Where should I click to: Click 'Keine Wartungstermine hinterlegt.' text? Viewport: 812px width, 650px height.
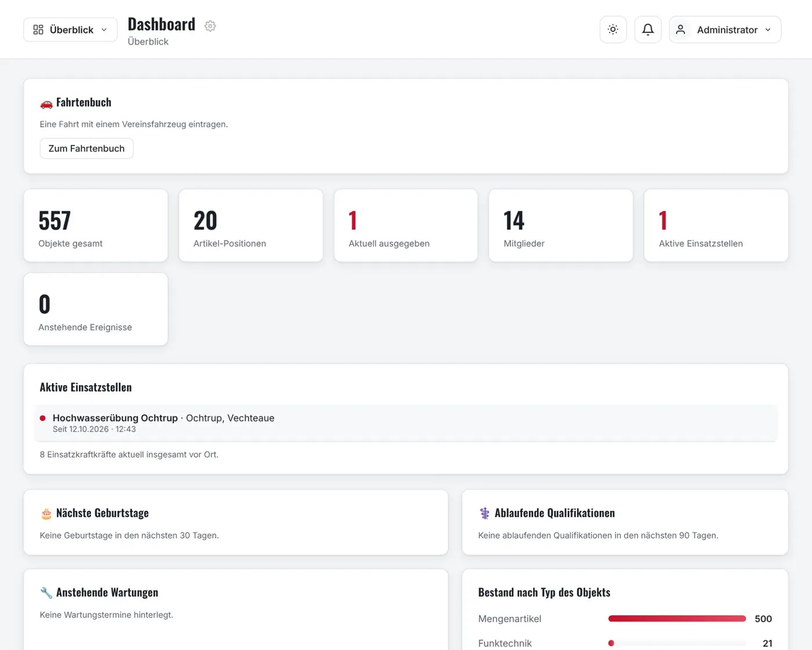point(107,615)
